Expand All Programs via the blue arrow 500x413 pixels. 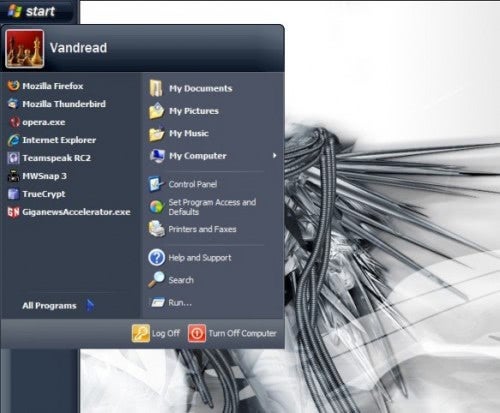pyautogui.click(x=90, y=305)
